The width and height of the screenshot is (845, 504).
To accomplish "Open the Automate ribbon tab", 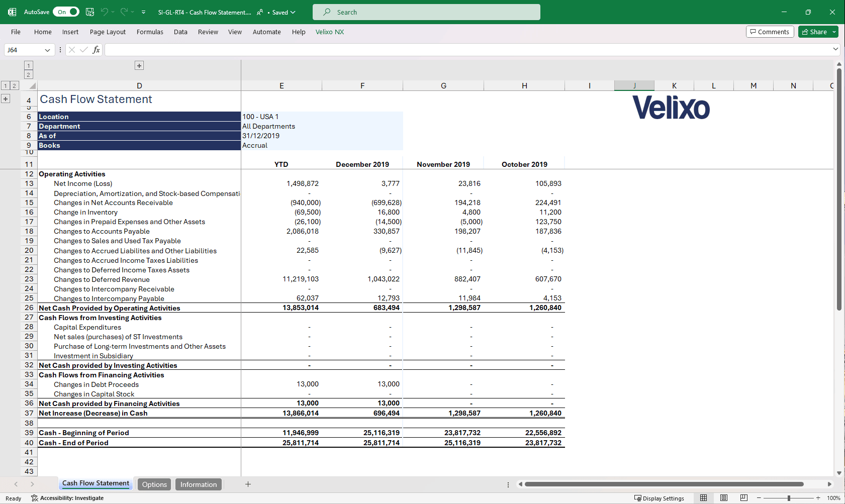I will pos(266,32).
